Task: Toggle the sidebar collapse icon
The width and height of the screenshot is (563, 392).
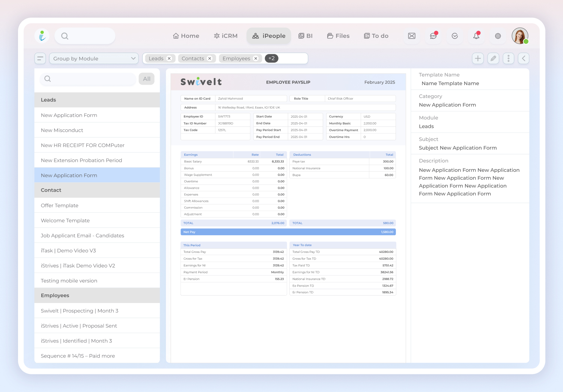Action: 40,59
